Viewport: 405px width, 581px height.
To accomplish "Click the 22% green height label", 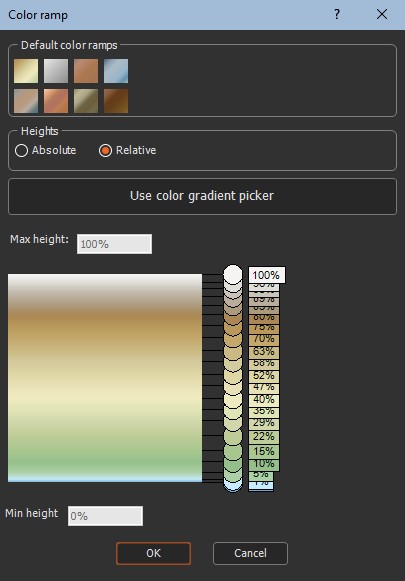I will (x=264, y=436).
